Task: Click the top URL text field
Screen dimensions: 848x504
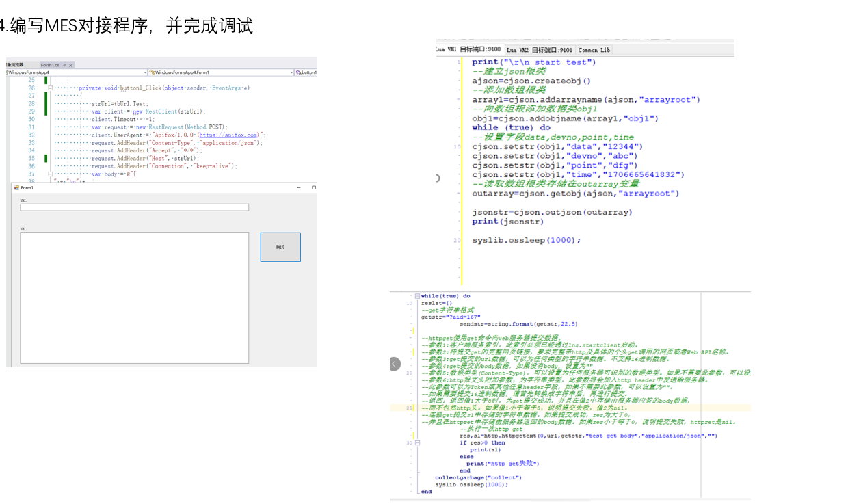Action: coord(134,207)
